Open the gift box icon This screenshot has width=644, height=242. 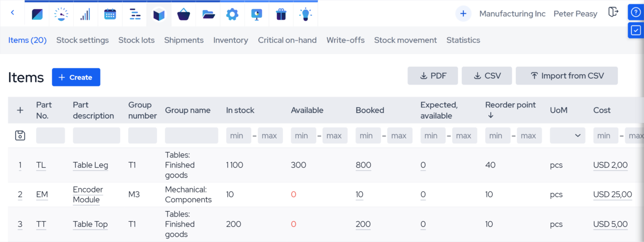coord(281,14)
